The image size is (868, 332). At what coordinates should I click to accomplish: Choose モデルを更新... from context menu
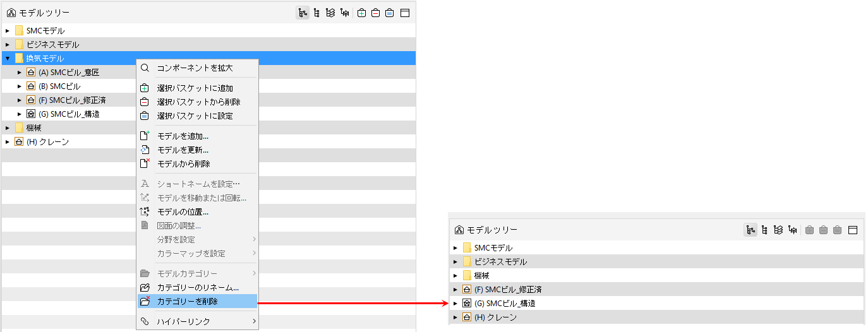click(198, 150)
